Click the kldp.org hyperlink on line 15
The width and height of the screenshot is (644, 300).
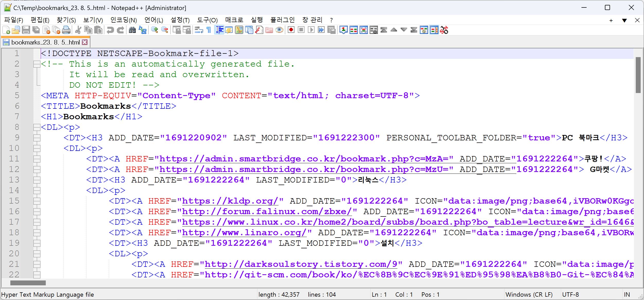230,201
